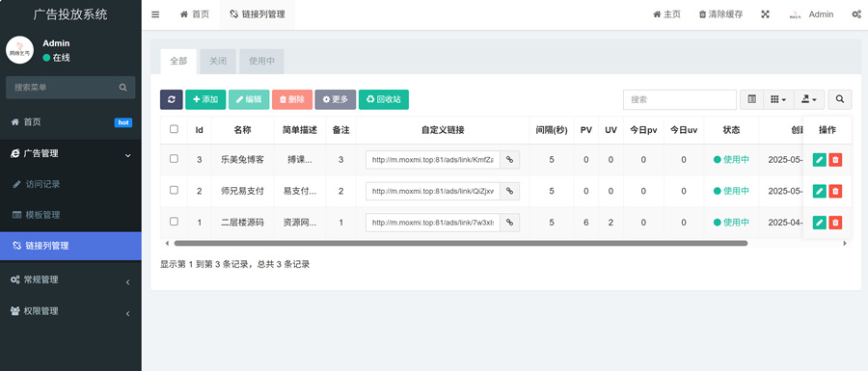Click the custom link field for 师兄易支付
Viewport: 868px width, 371px height.
[x=433, y=191]
